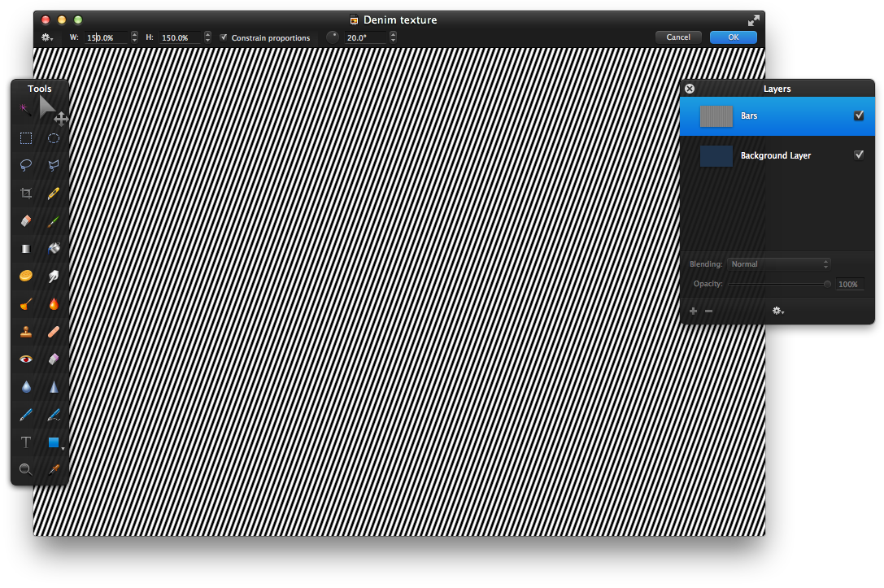Select the Rectangular Marquee tool
Viewport: 884px width, 588px height.
pyautogui.click(x=26, y=138)
